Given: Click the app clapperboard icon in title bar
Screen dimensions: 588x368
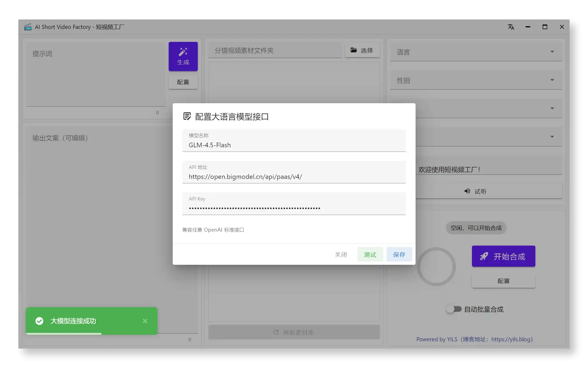Looking at the screenshot, I should click(x=28, y=27).
